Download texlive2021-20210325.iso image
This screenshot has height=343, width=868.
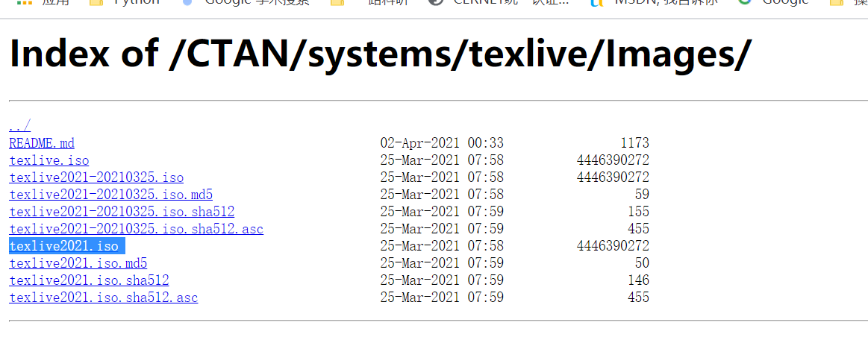point(96,177)
